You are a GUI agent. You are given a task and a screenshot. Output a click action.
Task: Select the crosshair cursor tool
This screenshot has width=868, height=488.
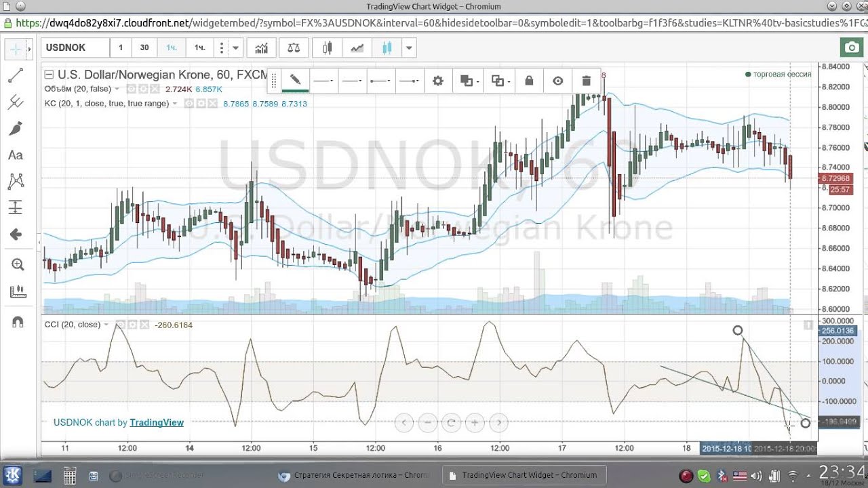(15, 49)
